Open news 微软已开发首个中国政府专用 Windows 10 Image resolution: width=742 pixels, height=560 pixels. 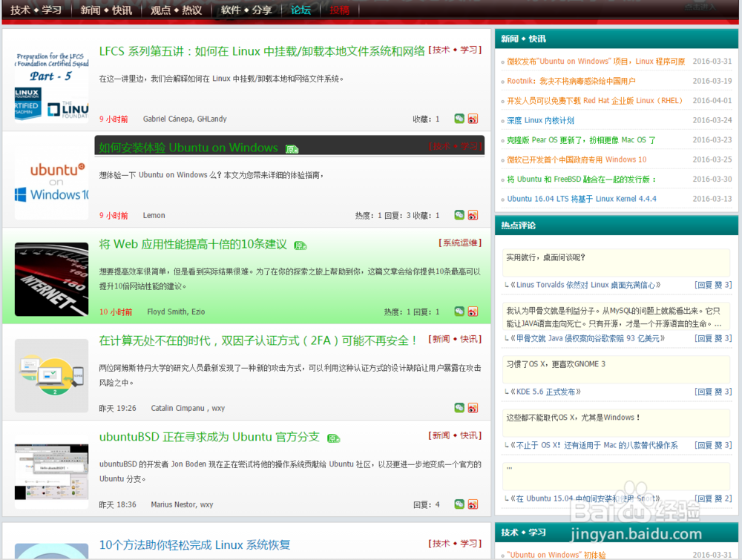pos(577,159)
